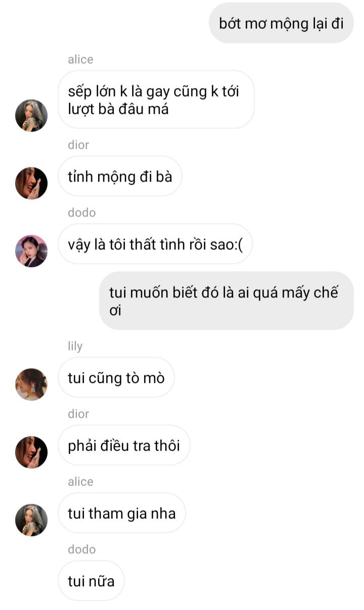This screenshot has width=364, height=610.
Task: Tap the 'sếp lớn k là gay' message
Action: tap(156, 99)
